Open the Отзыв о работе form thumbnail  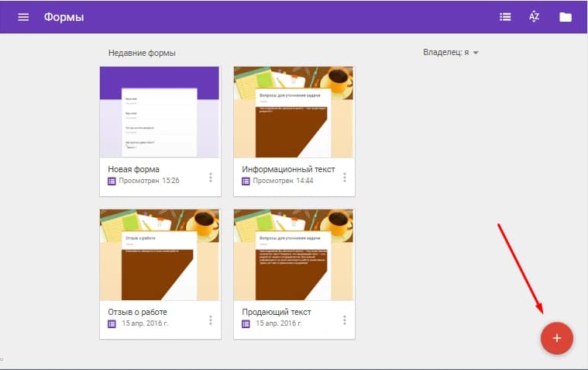click(x=160, y=254)
